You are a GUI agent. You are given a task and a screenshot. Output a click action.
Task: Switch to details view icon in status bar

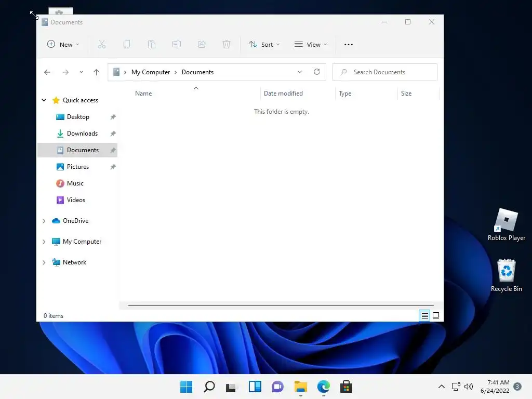coord(424,315)
